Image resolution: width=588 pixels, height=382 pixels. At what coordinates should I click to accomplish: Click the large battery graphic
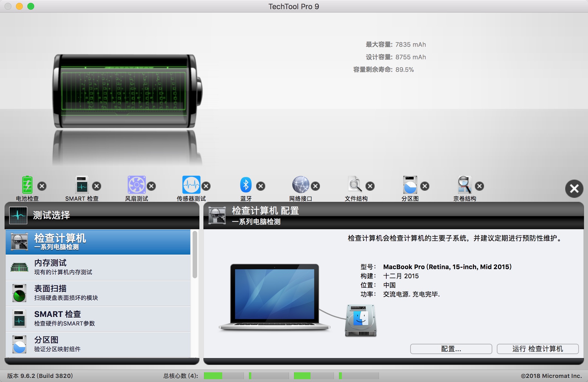128,91
